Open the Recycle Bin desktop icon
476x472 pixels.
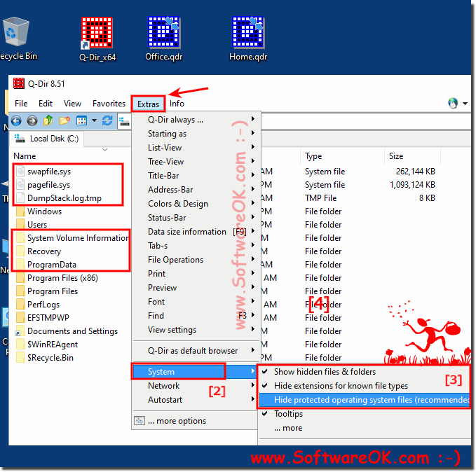[15, 32]
